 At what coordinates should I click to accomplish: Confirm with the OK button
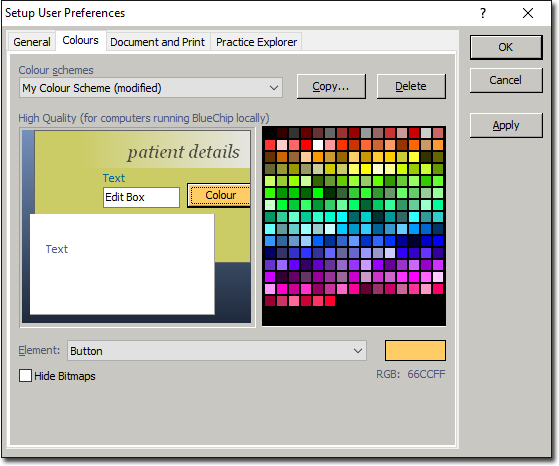click(x=506, y=47)
